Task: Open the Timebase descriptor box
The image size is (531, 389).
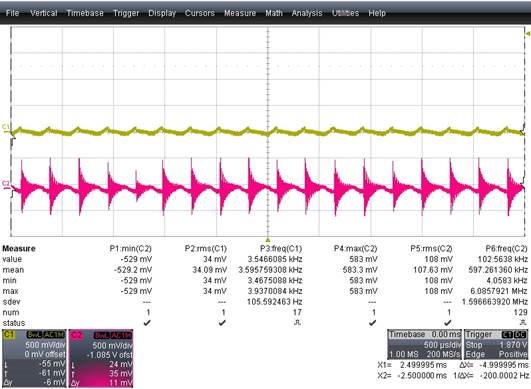Action: (x=424, y=344)
